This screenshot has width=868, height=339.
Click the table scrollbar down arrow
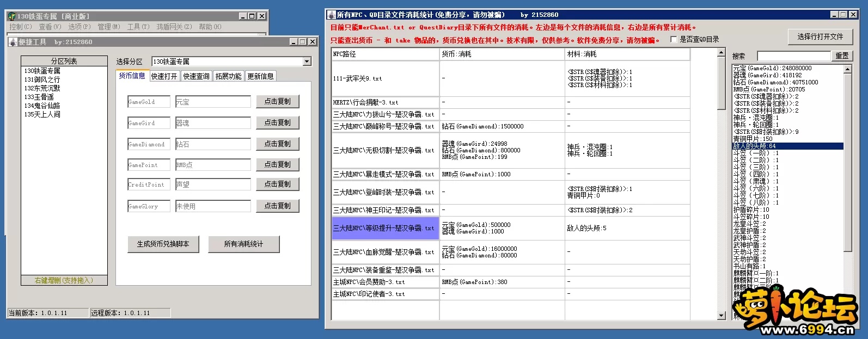722,315
